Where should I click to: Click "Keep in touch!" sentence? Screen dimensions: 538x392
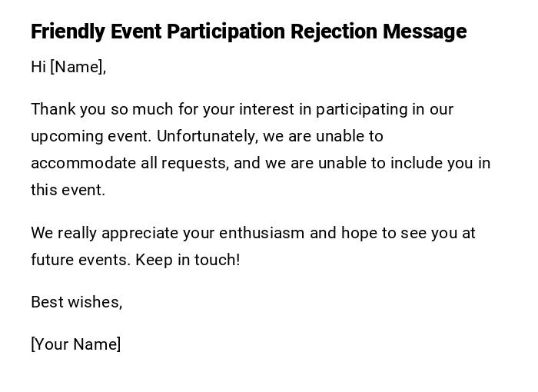pyautogui.click(x=188, y=260)
